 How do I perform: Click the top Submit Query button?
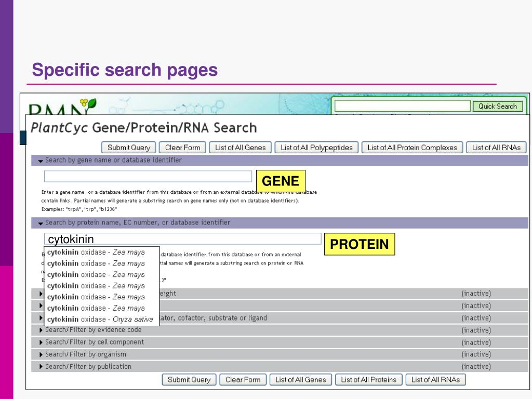click(x=129, y=148)
